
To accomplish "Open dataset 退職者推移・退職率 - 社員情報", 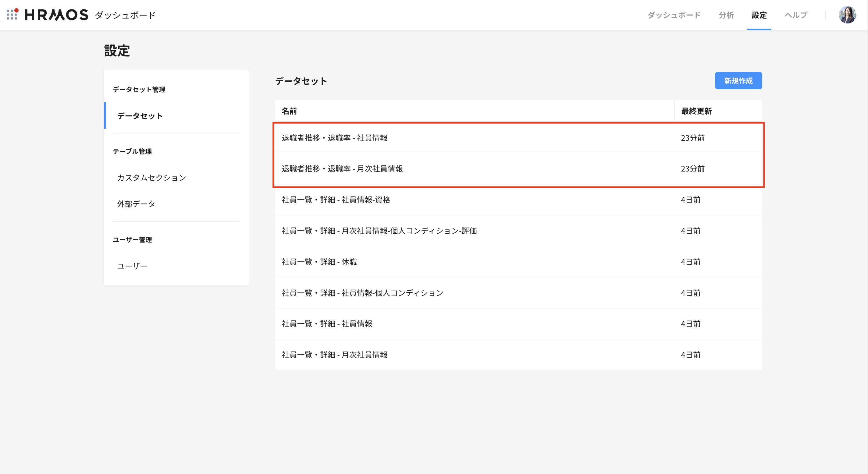I will pyautogui.click(x=334, y=138).
